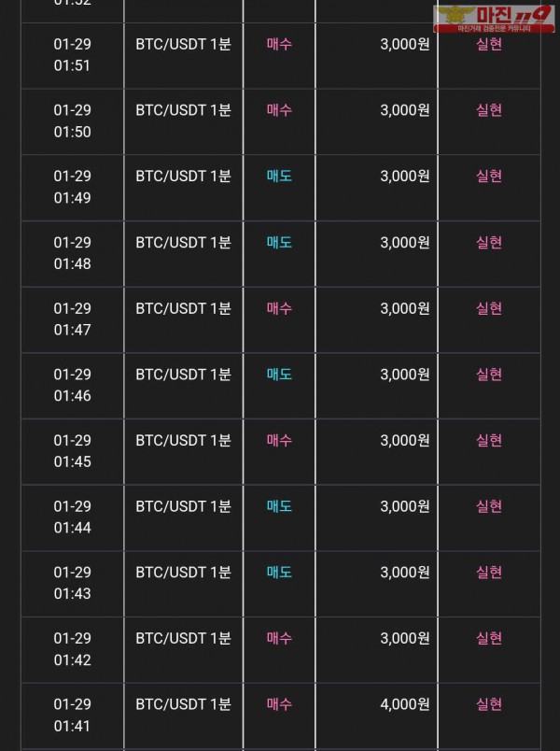This screenshot has width=560, height=751.
Task: Click BTC/USDT 1분 in the 01:50 row
Action: (x=183, y=110)
